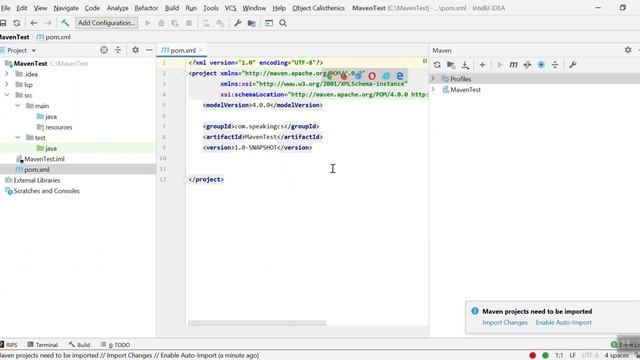Click the LF line separator indicator
The width and height of the screenshot is (640, 360).
[x=573, y=356]
